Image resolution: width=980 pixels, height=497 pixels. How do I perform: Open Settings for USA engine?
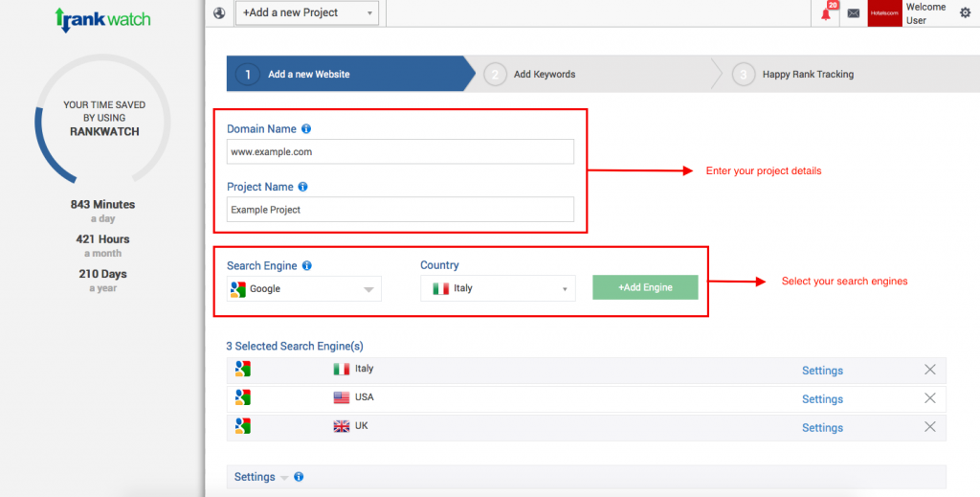point(822,399)
